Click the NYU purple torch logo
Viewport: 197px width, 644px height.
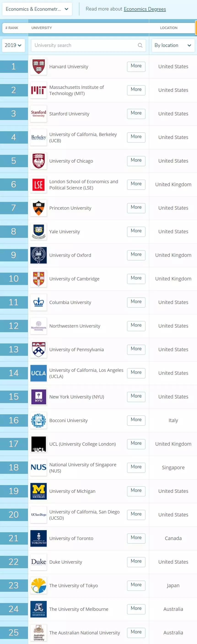38,397
